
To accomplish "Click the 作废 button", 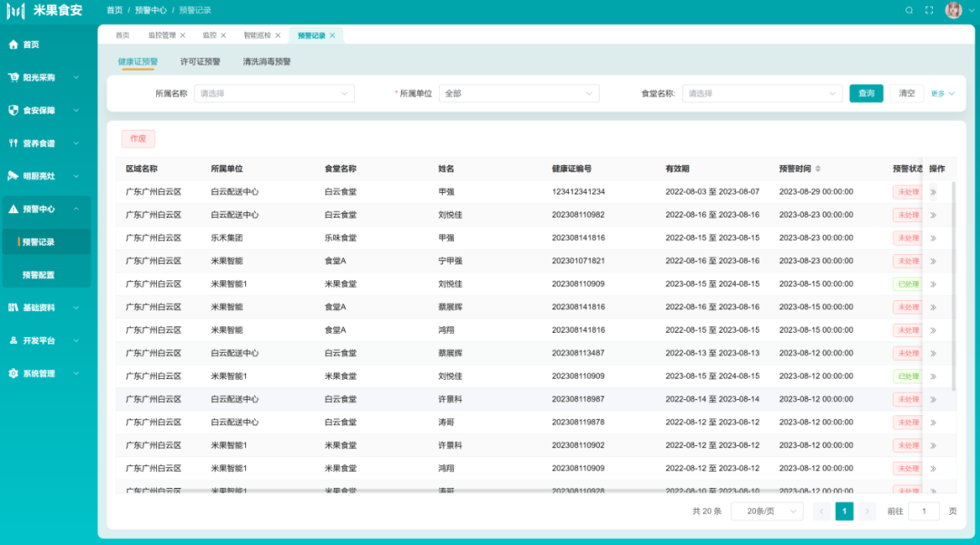I will click(138, 139).
